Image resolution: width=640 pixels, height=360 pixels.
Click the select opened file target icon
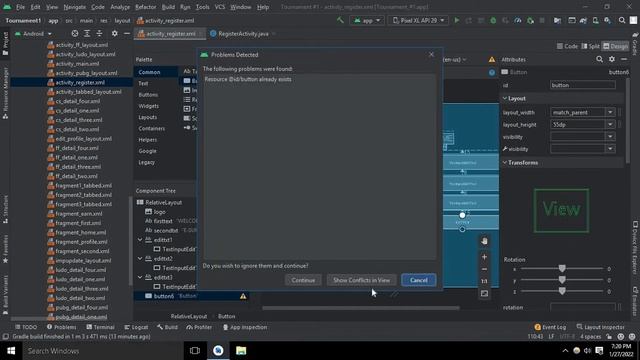[75, 34]
